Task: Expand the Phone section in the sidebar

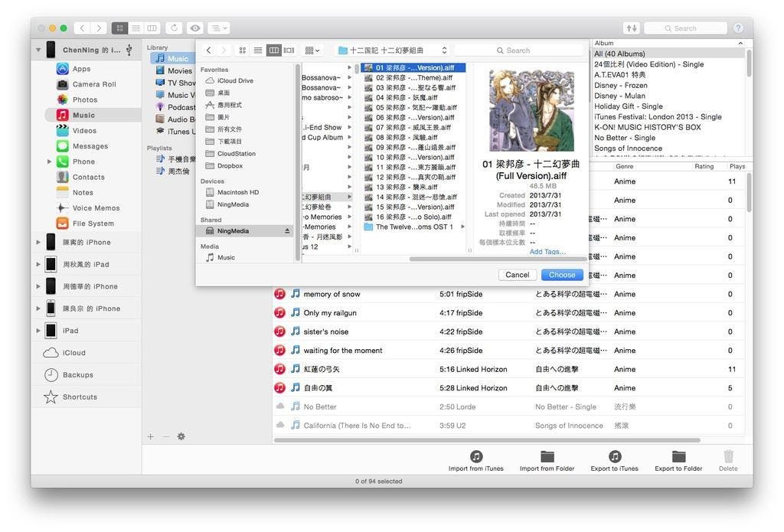Action: pyautogui.click(x=50, y=162)
